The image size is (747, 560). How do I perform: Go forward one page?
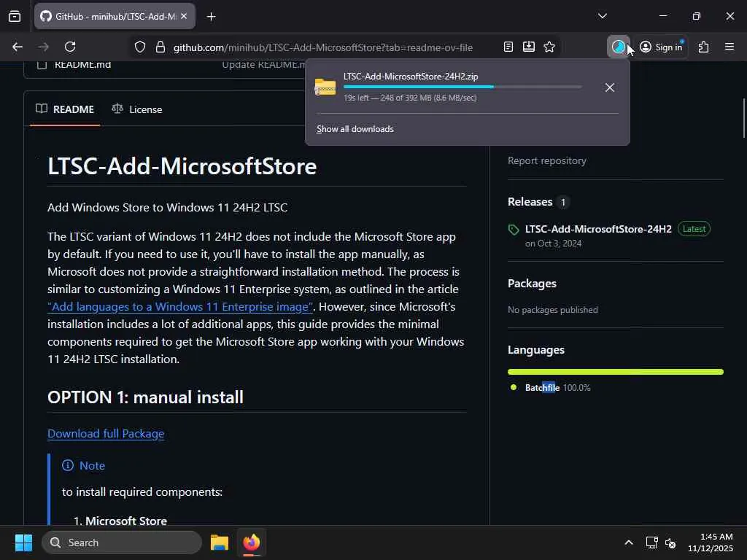pos(43,47)
